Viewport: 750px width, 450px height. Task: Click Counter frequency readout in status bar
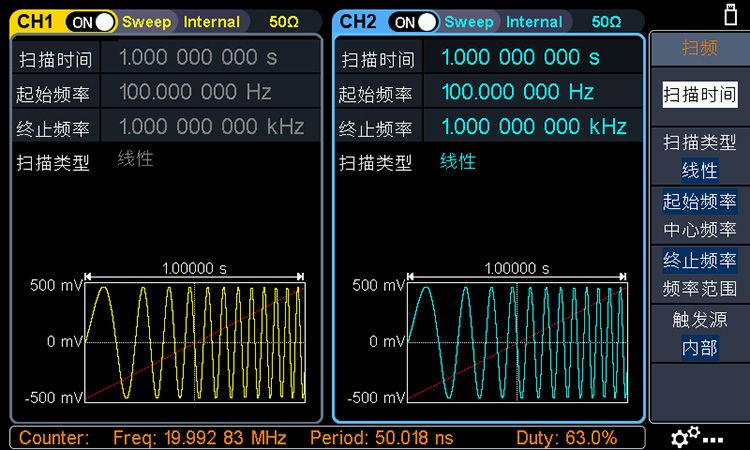point(200,438)
